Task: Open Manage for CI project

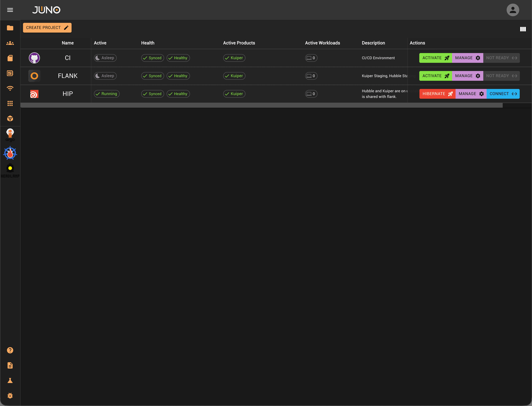Action: pyautogui.click(x=467, y=58)
